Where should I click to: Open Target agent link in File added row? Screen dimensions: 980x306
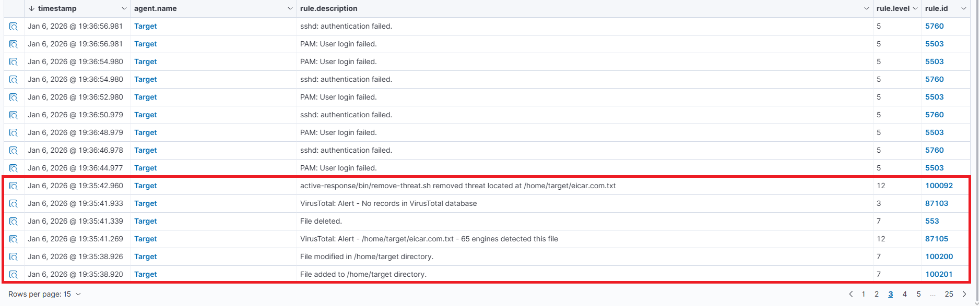tap(145, 274)
